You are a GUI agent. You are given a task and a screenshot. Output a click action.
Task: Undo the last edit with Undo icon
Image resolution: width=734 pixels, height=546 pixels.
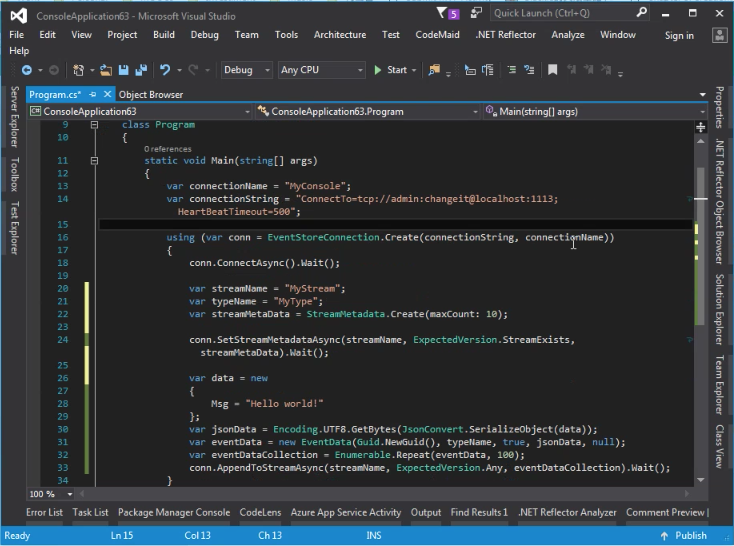click(165, 70)
